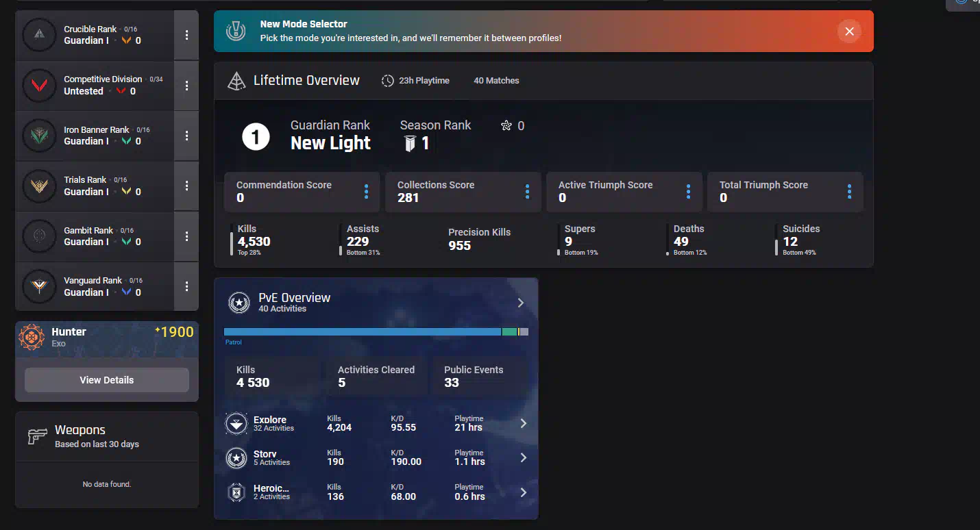This screenshot has width=980, height=530.
Task: Click the Competitive Division emblem icon
Action: click(x=39, y=86)
